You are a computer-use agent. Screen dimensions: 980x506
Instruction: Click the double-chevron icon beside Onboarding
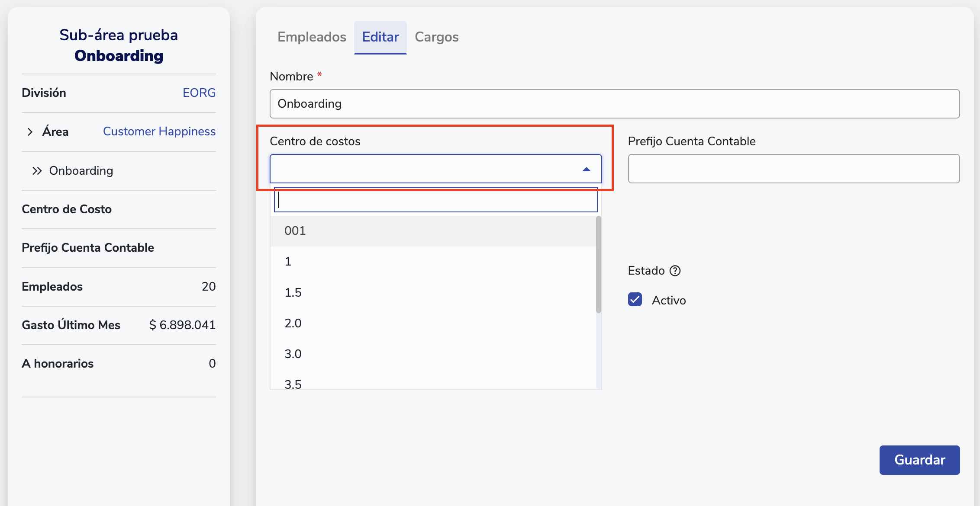click(x=37, y=171)
